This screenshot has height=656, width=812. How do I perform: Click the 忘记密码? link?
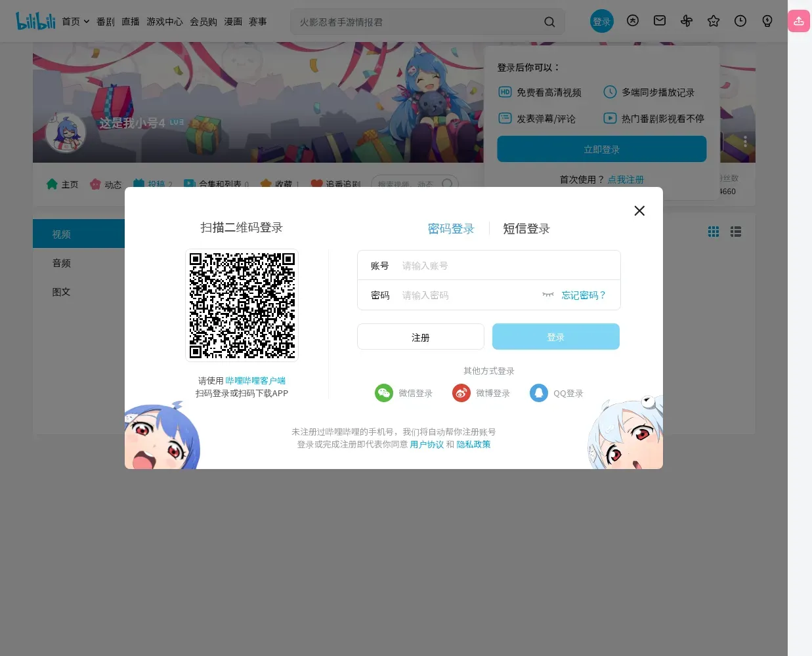584,295
